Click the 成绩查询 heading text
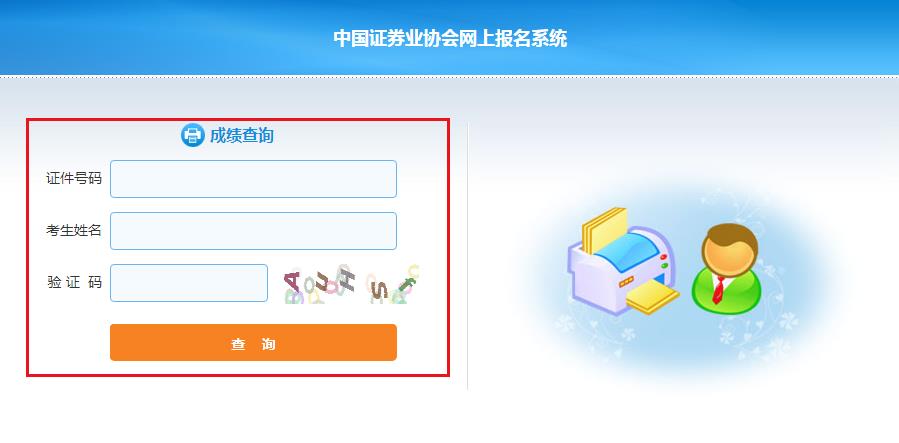The image size is (899, 443). coord(241,136)
